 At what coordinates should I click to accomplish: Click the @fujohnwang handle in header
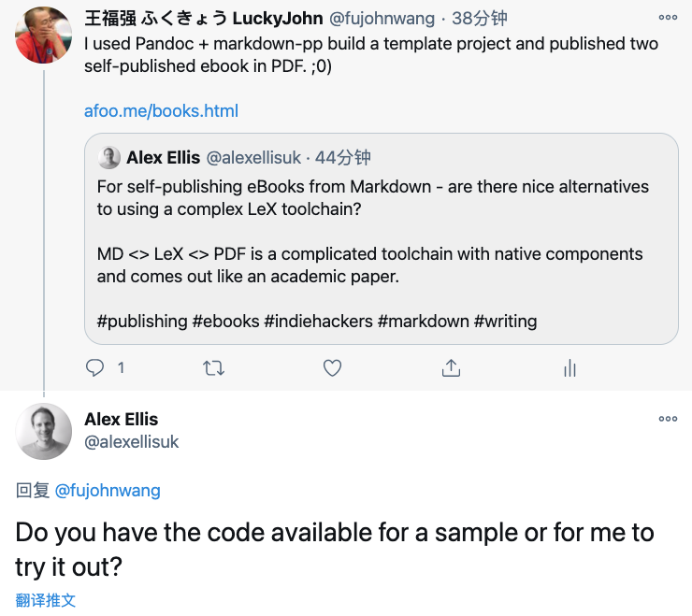click(x=382, y=19)
